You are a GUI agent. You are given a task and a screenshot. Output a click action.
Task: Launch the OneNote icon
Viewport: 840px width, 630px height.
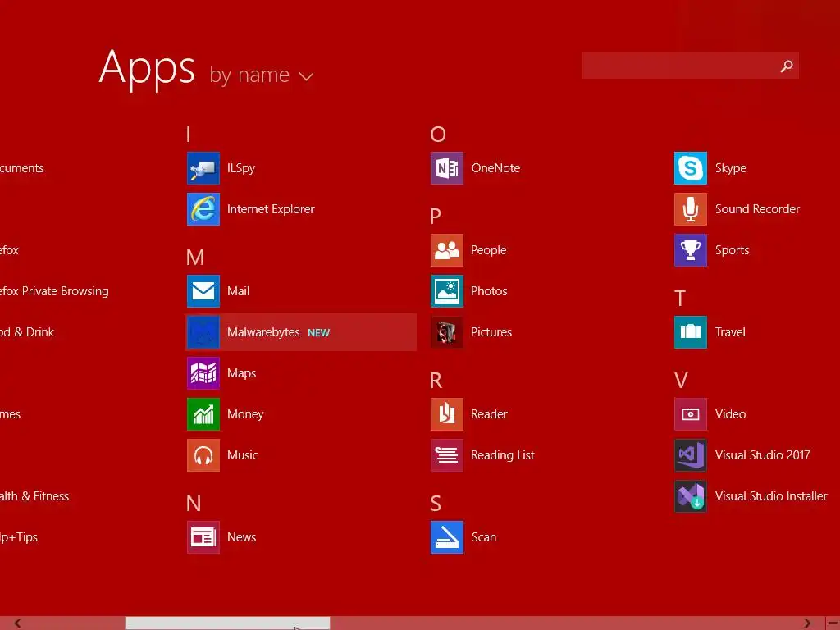(447, 168)
